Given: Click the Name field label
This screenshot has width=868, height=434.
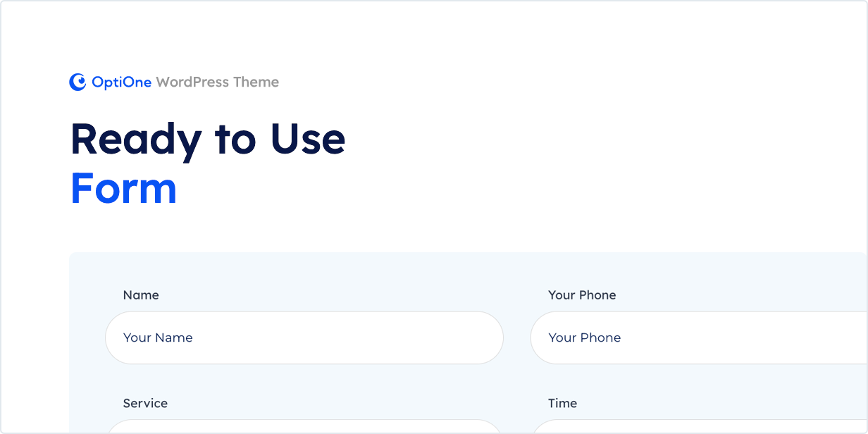Looking at the screenshot, I should [141, 295].
